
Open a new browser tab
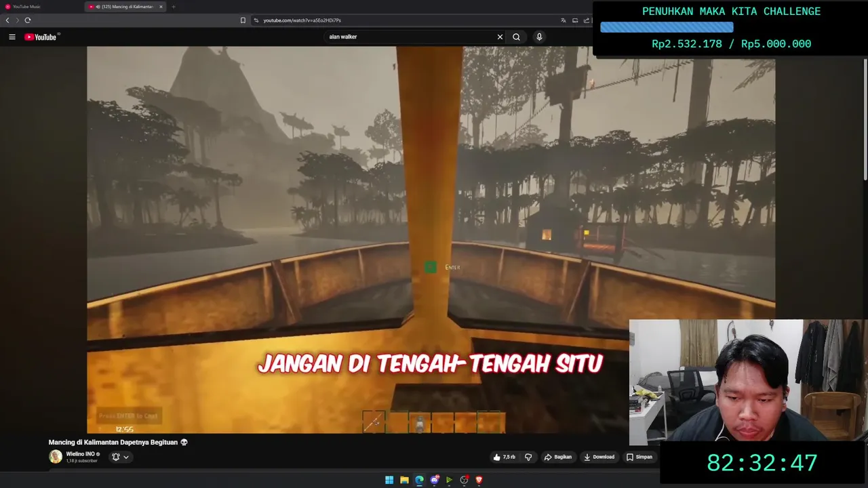174,7
